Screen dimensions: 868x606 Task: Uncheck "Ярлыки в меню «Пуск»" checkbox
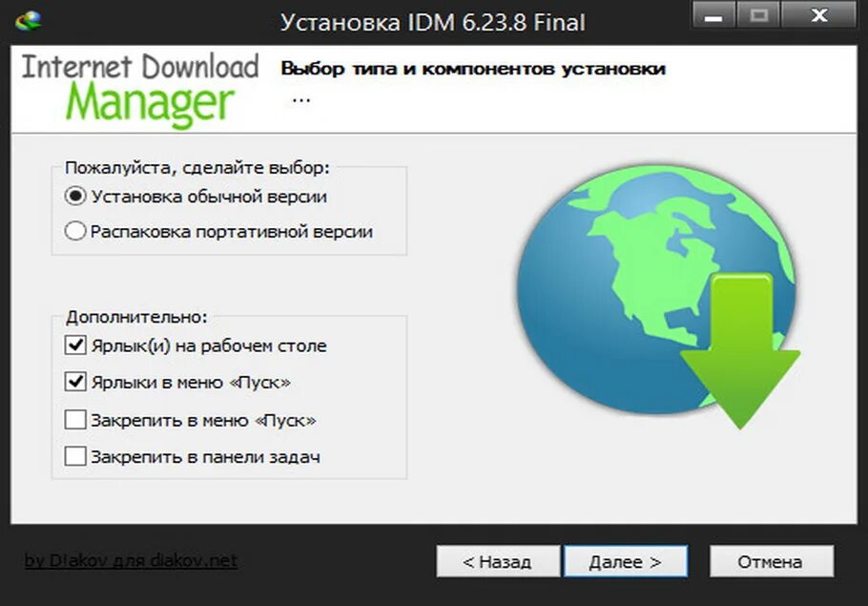75,382
